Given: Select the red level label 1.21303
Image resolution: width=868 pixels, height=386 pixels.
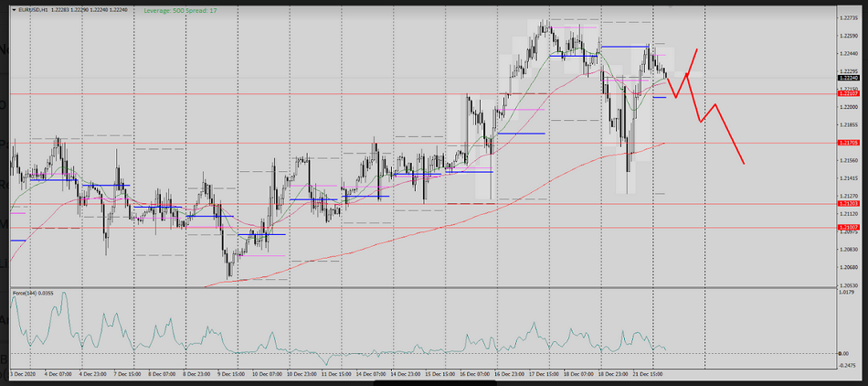Looking at the screenshot, I should 848,203.
